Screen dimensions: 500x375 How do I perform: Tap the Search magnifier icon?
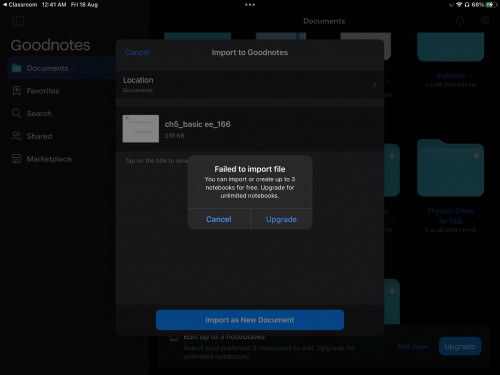(x=16, y=113)
